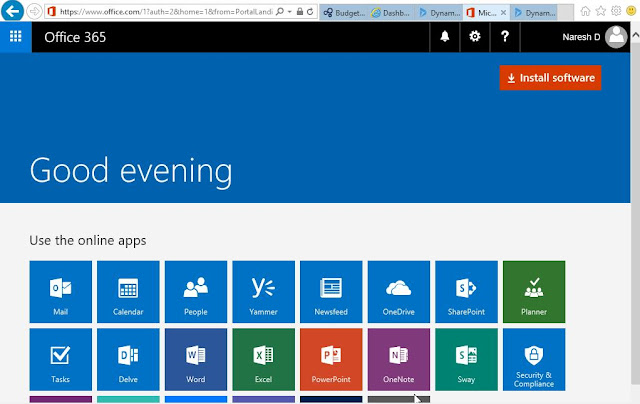Image resolution: width=640 pixels, height=404 pixels.
Task: Expand the address bar dropdown arrow
Action: (x=289, y=12)
